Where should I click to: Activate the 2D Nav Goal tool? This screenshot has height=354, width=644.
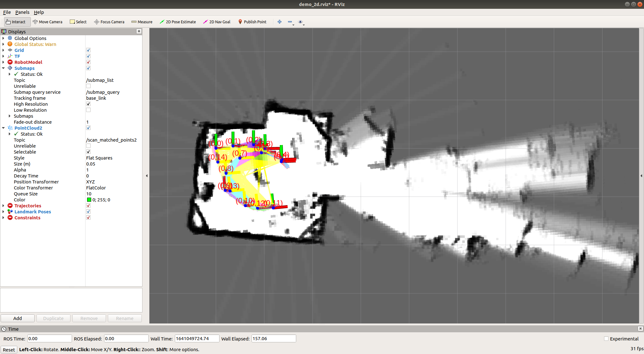coord(217,22)
